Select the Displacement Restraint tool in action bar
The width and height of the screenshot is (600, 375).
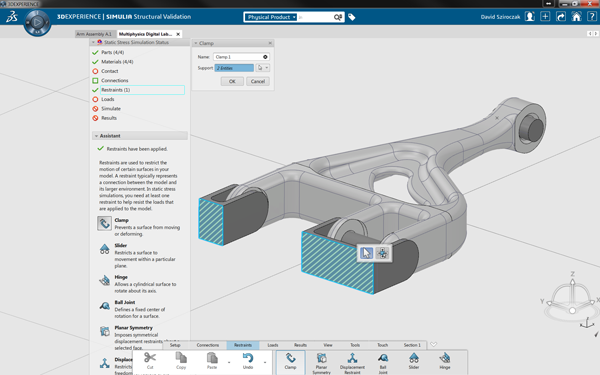(352, 363)
